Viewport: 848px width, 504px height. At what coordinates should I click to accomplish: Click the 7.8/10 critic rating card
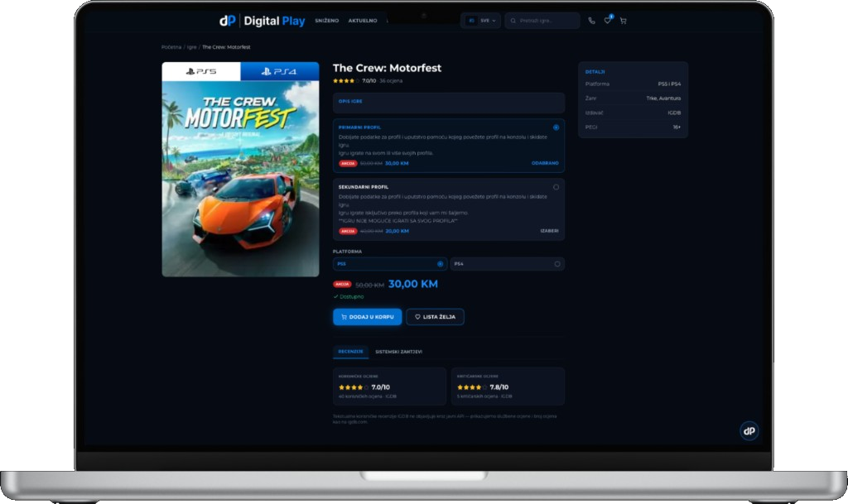tap(508, 386)
